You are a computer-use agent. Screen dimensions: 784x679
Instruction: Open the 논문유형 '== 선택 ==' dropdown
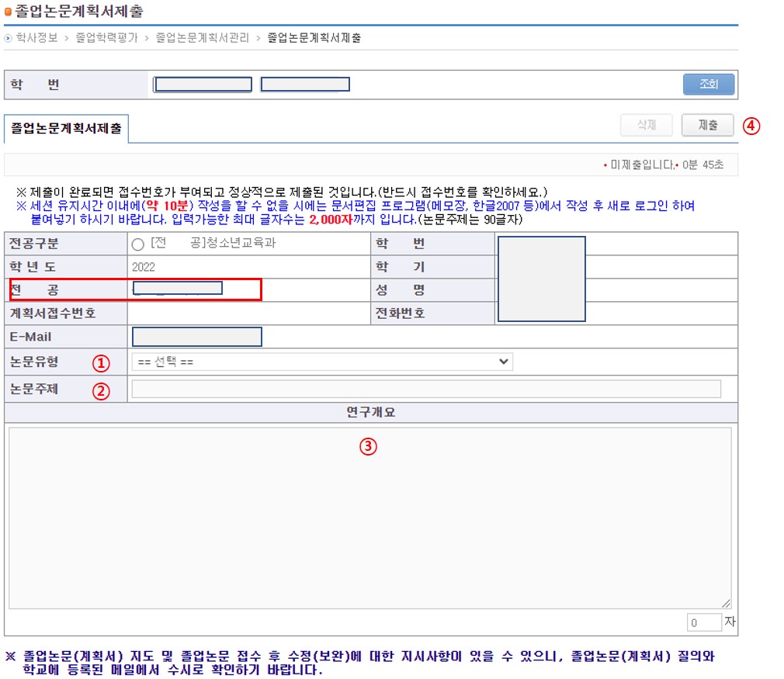pos(322,362)
